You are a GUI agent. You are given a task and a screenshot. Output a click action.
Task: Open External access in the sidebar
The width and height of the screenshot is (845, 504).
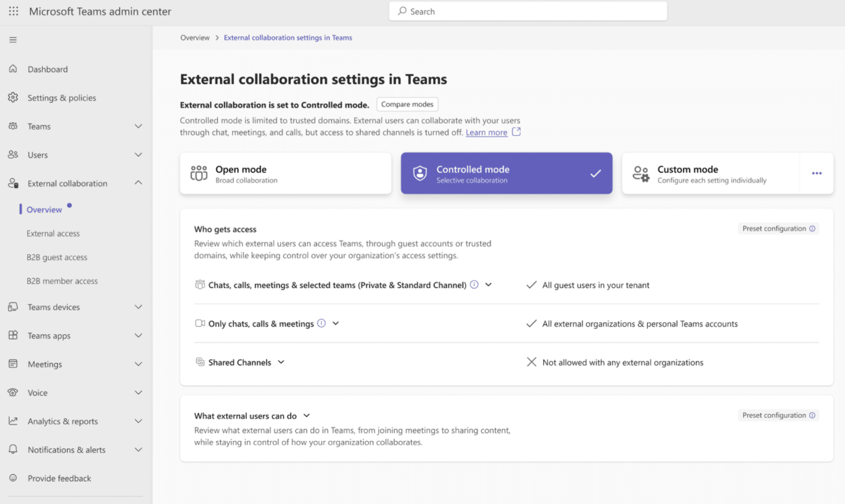pos(53,233)
